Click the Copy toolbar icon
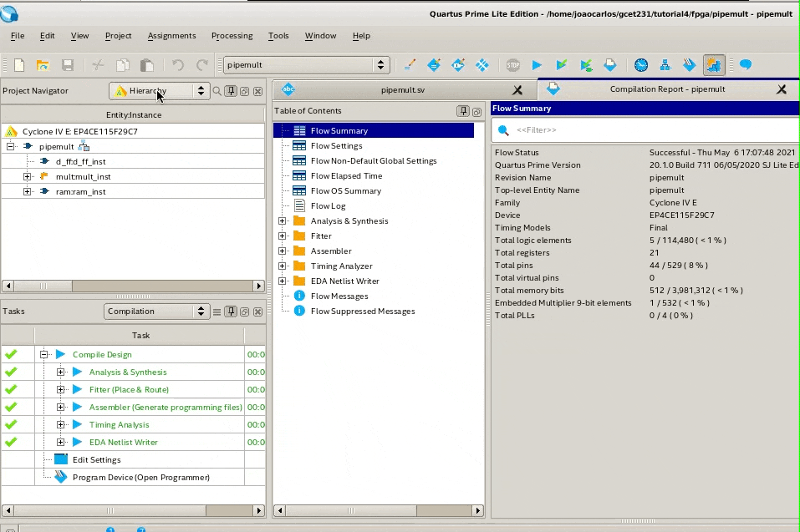800x532 pixels. click(x=122, y=65)
